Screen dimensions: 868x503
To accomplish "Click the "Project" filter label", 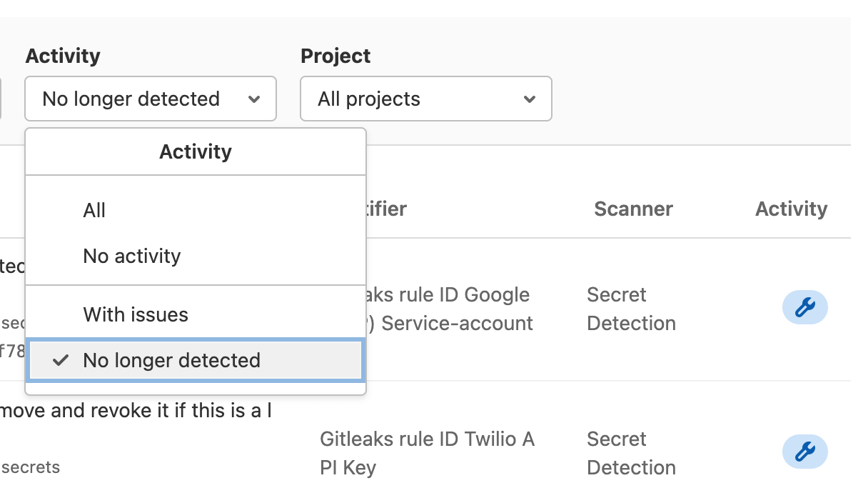I will point(335,55).
